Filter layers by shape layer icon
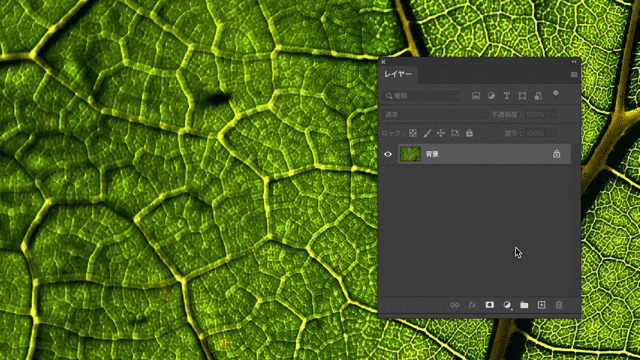 tap(522, 96)
